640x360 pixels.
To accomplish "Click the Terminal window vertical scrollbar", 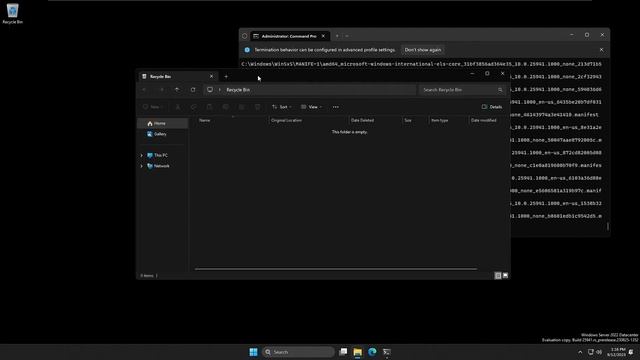I will pos(608,226).
